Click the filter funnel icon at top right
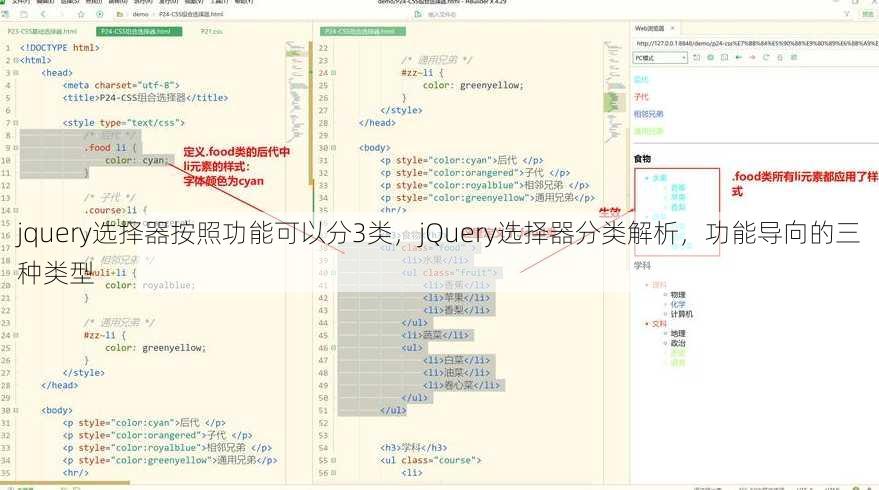The height and width of the screenshot is (490, 879). pyautogui.click(x=846, y=14)
